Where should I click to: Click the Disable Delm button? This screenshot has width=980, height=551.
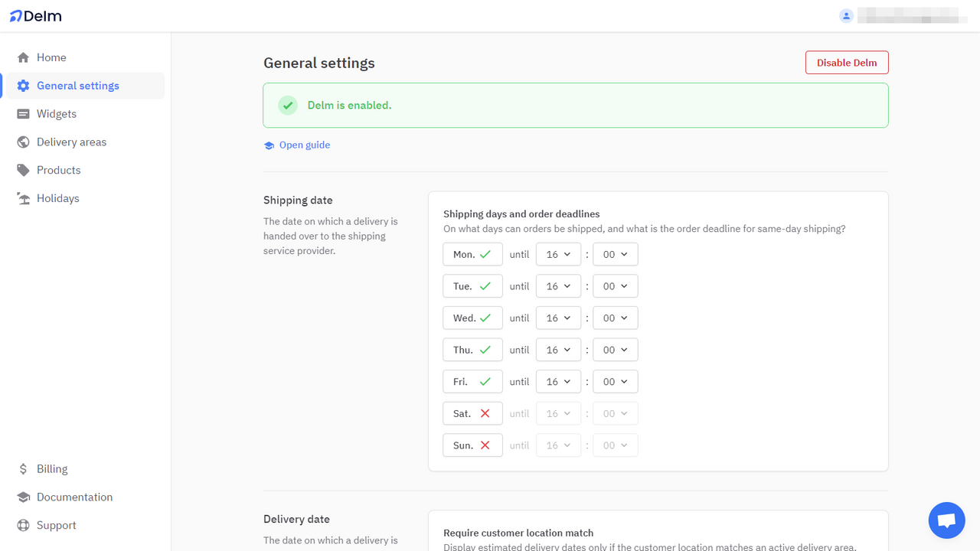coord(847,62)
